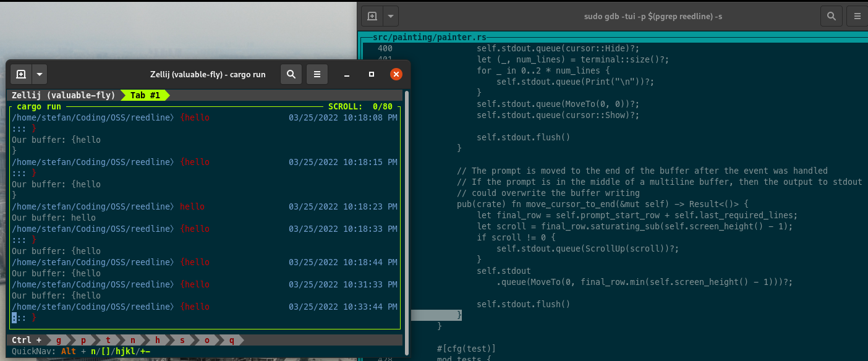Viewport: 868px width, 361px height.
Task: Open the hamburger menu of the Zellij window
Action: [x=317, y=74]
